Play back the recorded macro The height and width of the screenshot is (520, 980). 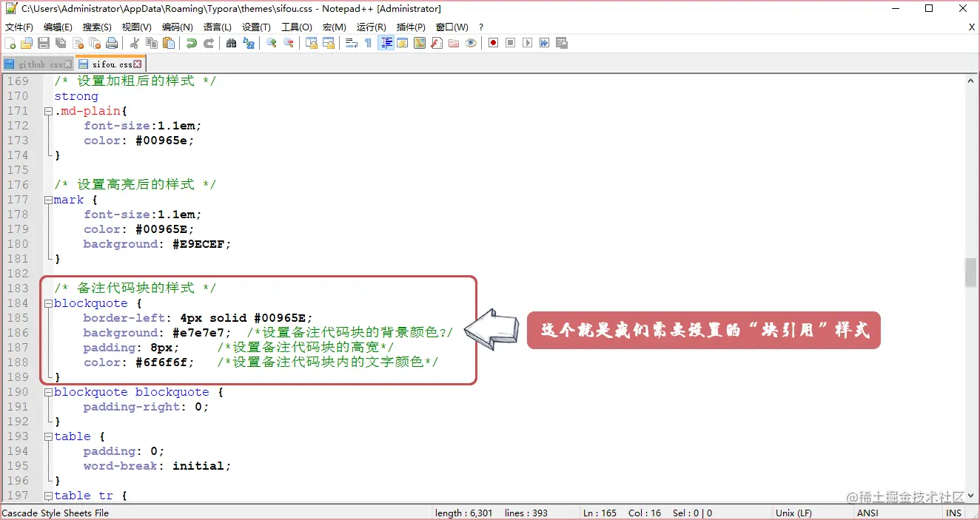528,43
